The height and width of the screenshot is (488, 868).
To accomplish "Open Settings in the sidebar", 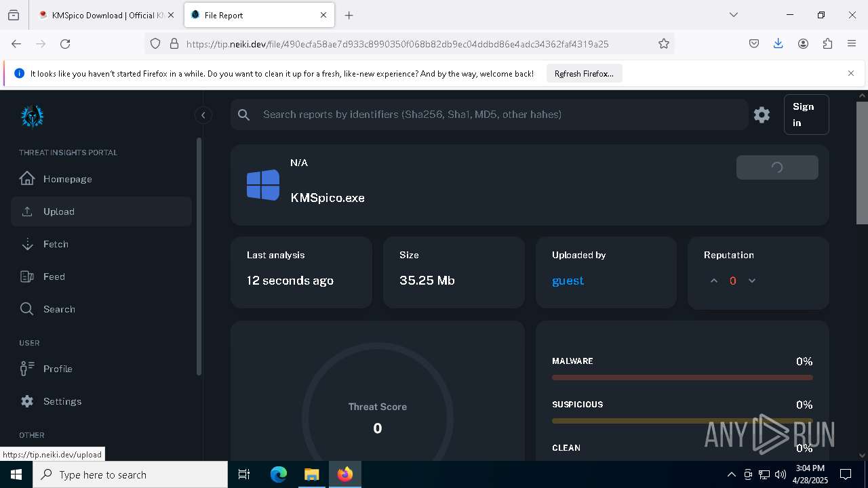I will [102, 401].
